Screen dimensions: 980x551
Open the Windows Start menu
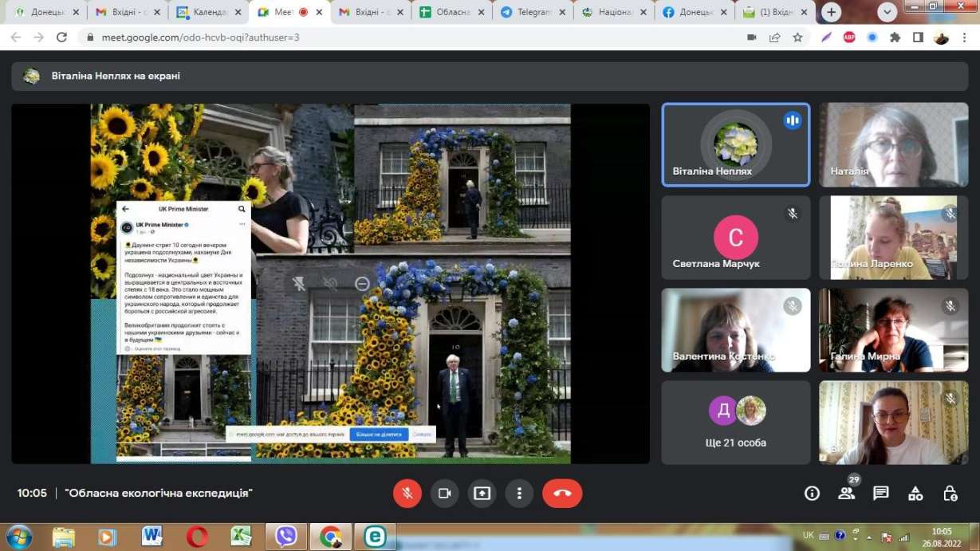pos(18,537)
